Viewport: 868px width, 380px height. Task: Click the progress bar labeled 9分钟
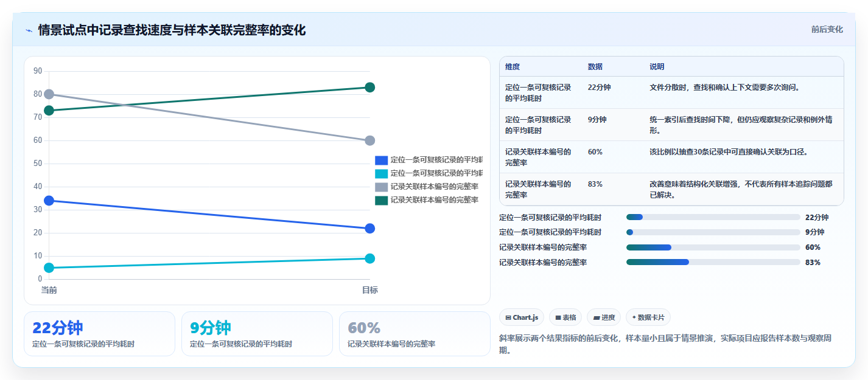tap(713, 232)
